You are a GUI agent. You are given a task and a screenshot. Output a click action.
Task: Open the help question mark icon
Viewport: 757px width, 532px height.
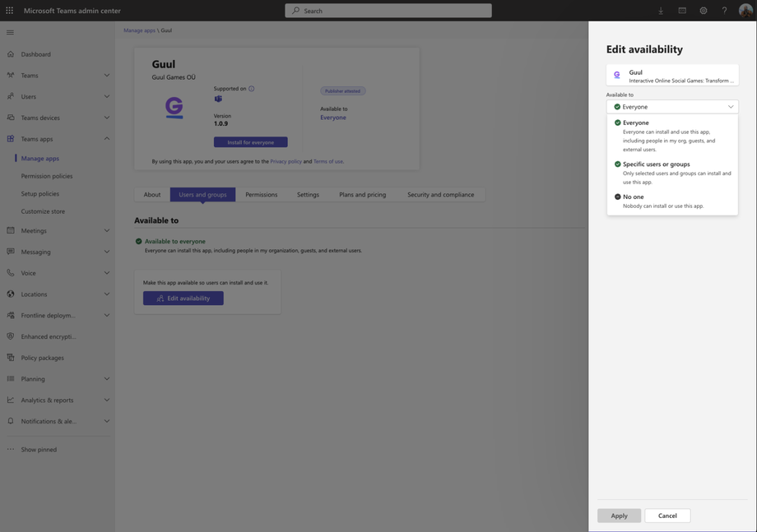[724, 11]
